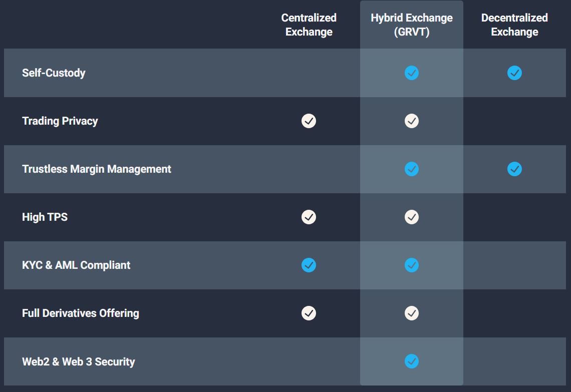Viewport: 571px width, 392px height.
Task: Click the Trustless Margin Management row label
Action: click(97, 169)
